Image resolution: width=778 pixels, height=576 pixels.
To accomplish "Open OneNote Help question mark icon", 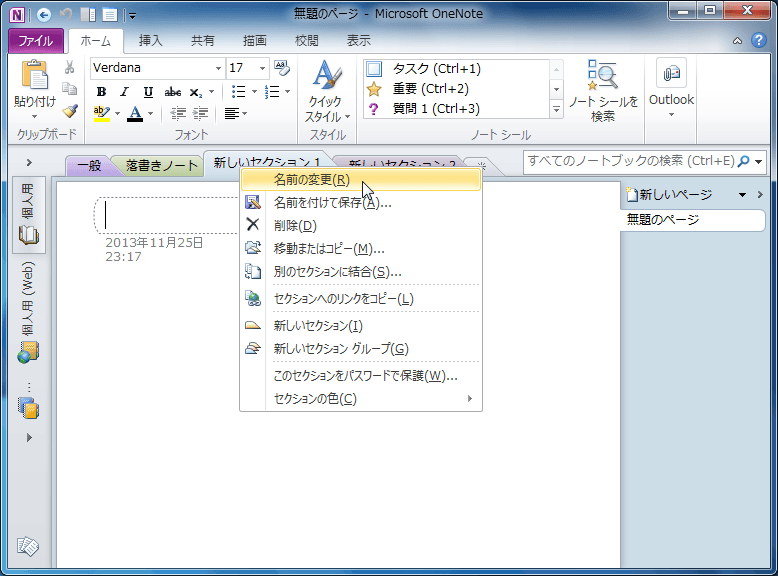I will 759,40.
